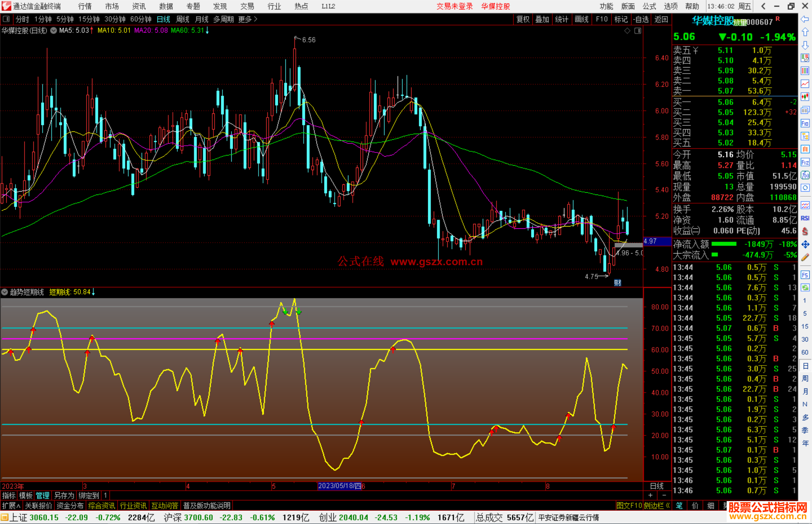Click the 复权 button
Screen dimensions: 812x524
click(x=523, y=19)
